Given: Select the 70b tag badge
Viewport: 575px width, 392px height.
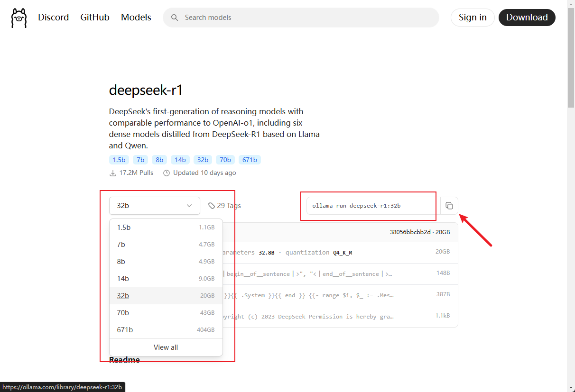Looking at the screenshot, I should [x=225, y=160].
